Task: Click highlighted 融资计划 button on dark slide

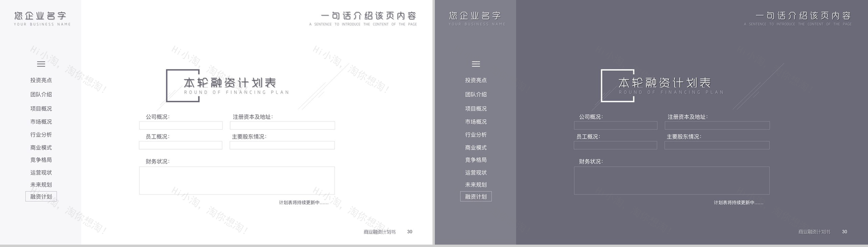Action: [476, 197]
